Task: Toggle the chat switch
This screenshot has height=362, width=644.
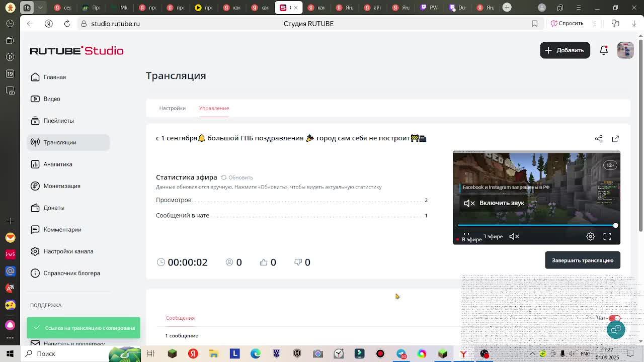Action: pyautogui.click(x=615, y=318)
